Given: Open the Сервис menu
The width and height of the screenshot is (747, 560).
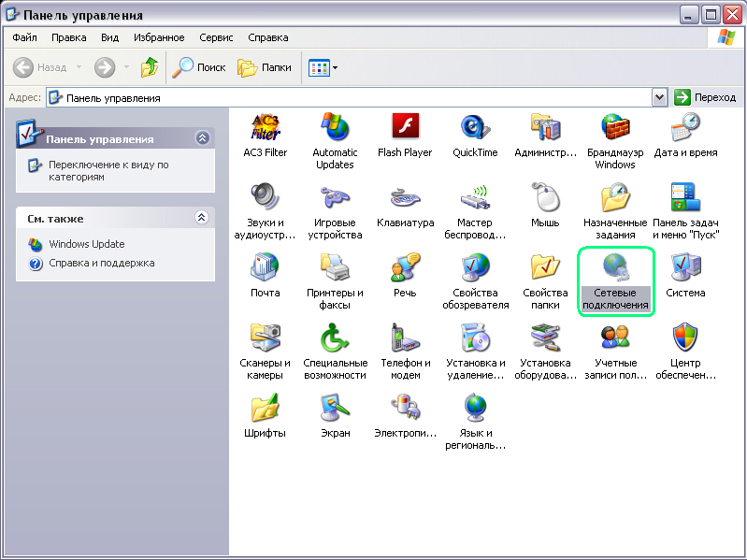Looking at the screenshot, I should point(216,37).
